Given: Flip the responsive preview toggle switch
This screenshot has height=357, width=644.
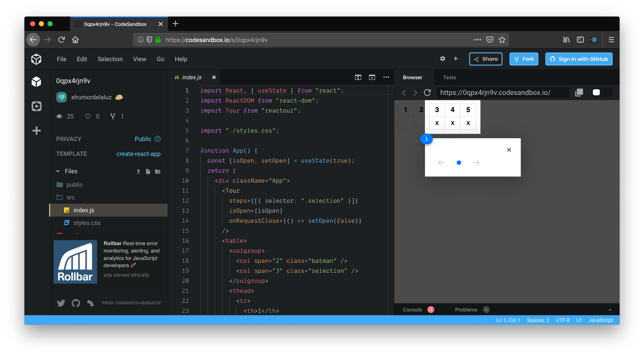Looking at the screenshot, I should click(601, 93).
